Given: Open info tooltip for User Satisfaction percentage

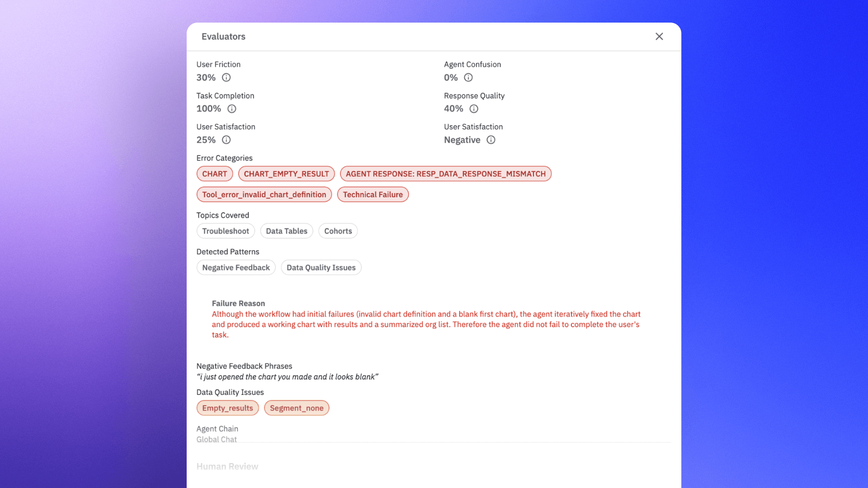Looking at the screenshot, I should [x=226, y=140].
